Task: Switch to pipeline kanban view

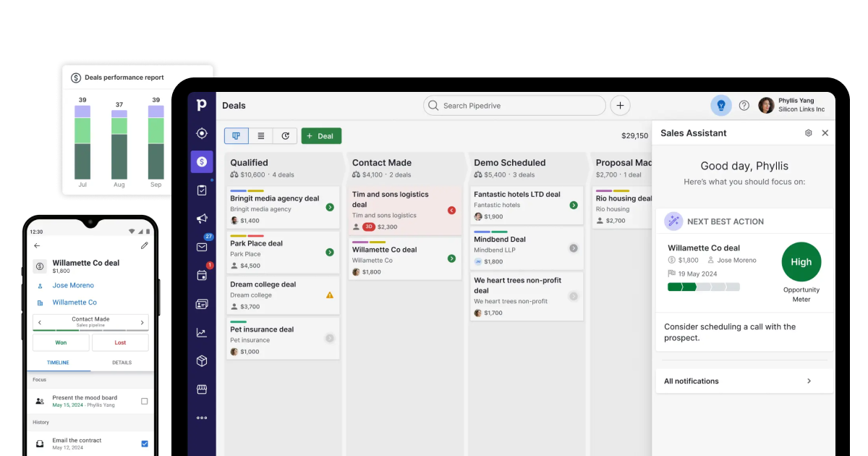Action: [x=237, y=136]
